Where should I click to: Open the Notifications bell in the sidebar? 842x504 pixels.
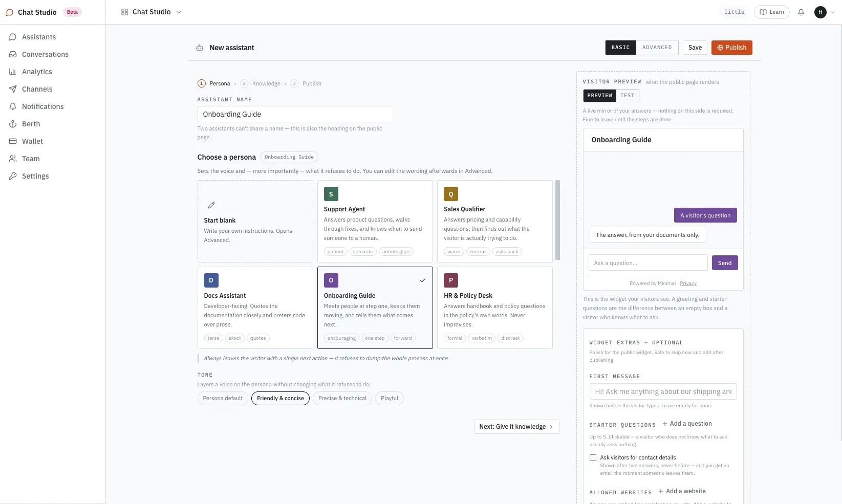13,106
